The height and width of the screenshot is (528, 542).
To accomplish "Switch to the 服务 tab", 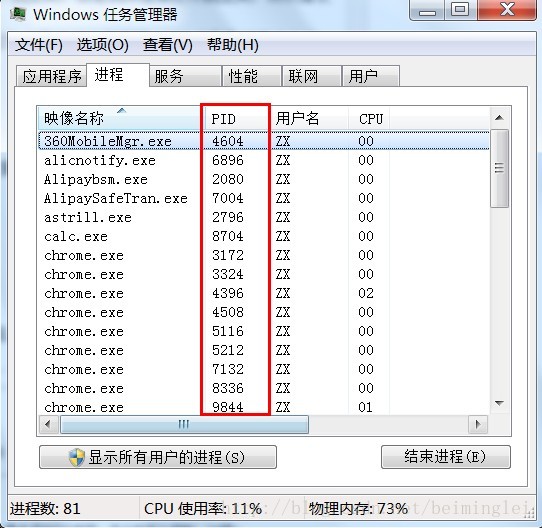I will point(186,76).
